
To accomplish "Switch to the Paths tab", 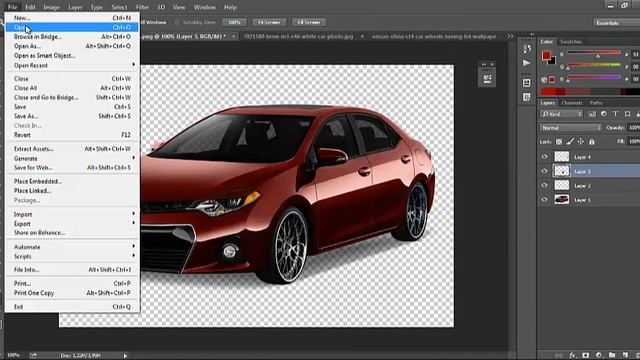I will 596,103.
